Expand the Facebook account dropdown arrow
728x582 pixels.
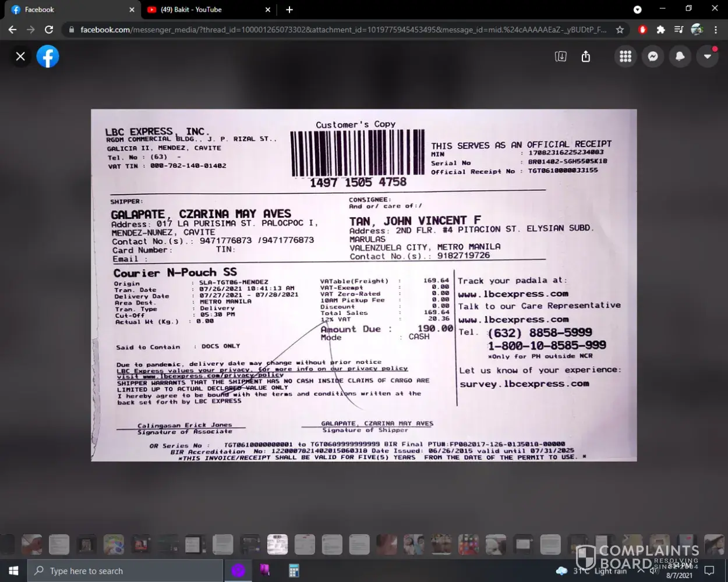point(707,56)
